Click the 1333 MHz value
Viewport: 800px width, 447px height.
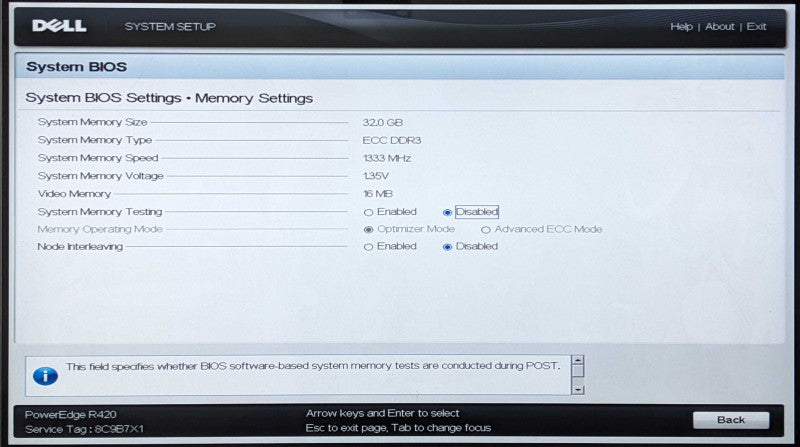pos(387,158)
